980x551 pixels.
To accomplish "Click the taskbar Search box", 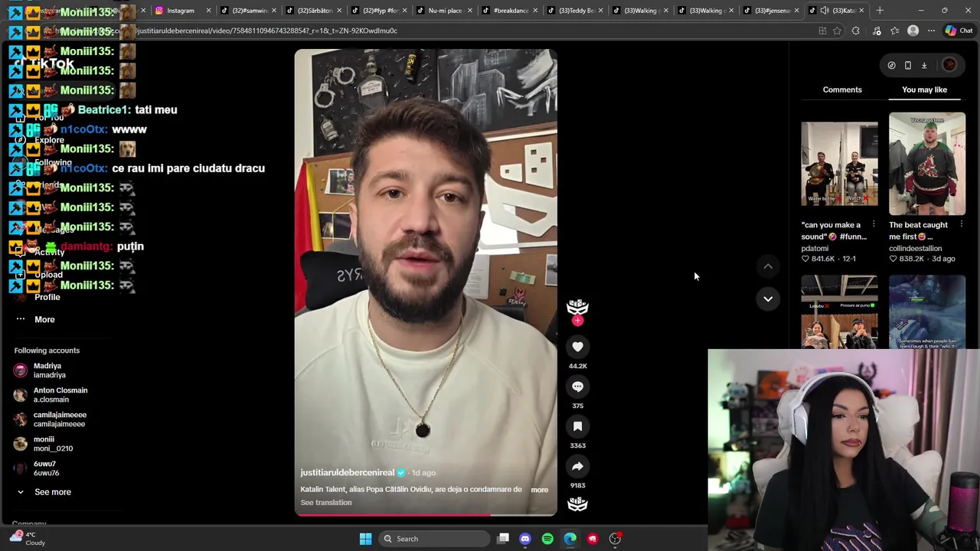I will (434, 539).
